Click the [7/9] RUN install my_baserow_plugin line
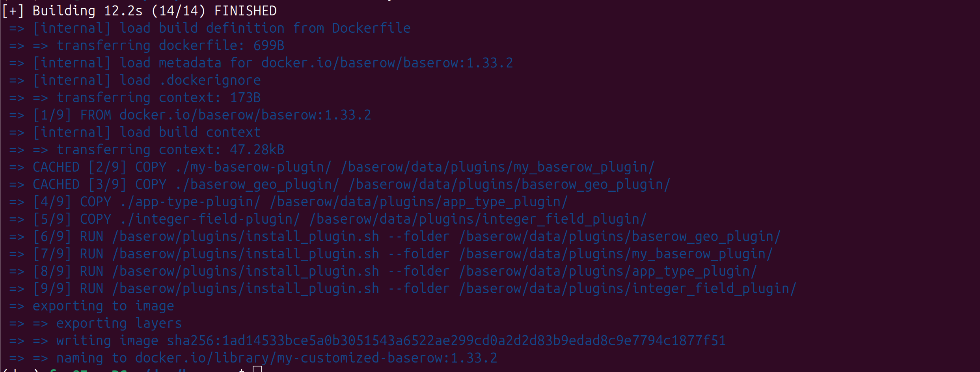This screenshot has width=980, height=372. point(391,254)
